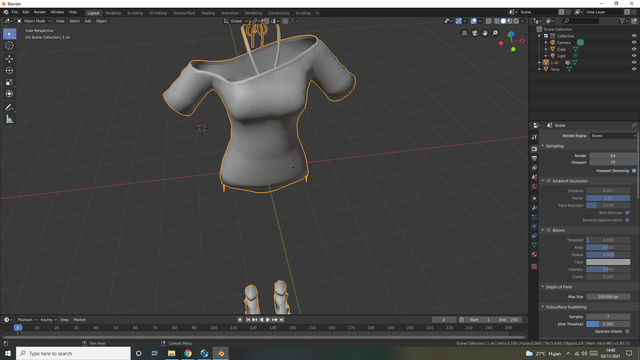
Task: Switch to the Shading workspace tab
Action: tap(208, 13)
